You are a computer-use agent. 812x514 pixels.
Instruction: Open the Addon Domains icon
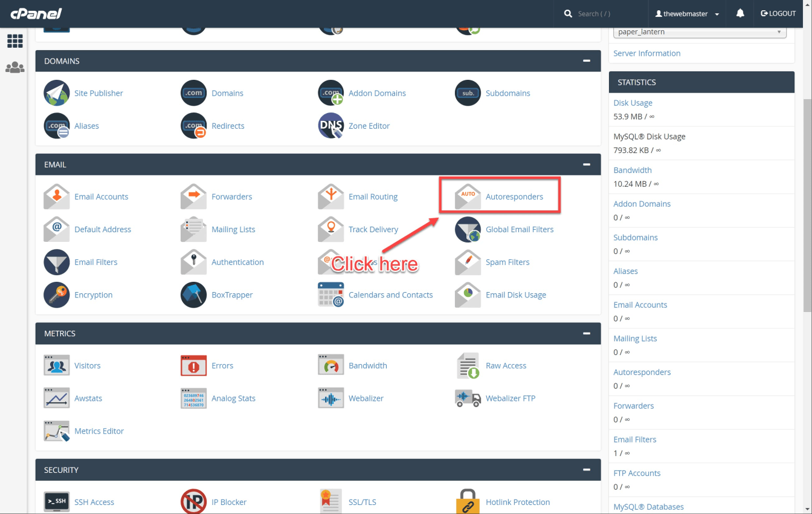[331, 93]
